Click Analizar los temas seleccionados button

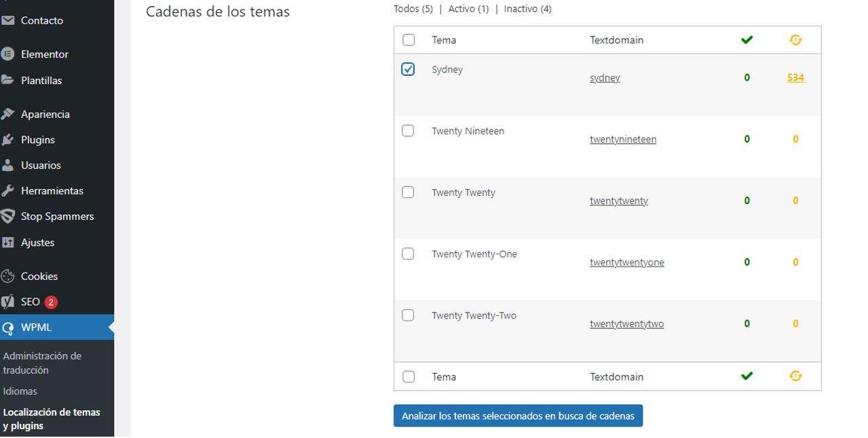[x=518, y=416]
